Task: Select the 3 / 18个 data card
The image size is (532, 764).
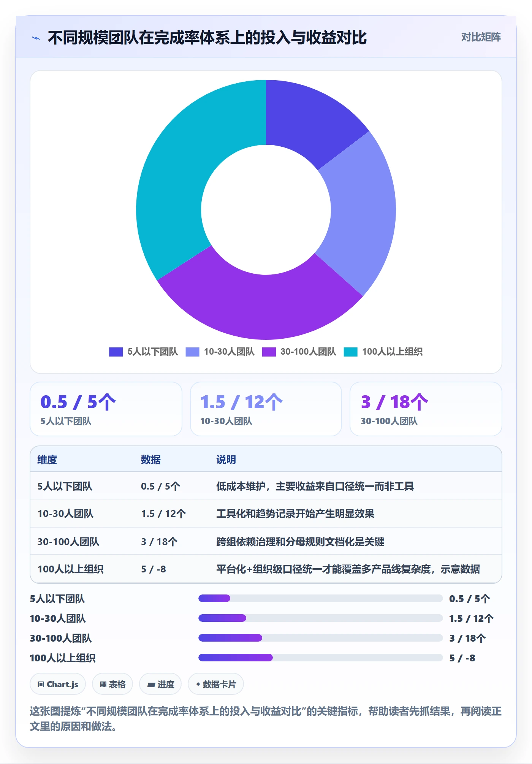Action: (426, 409)
